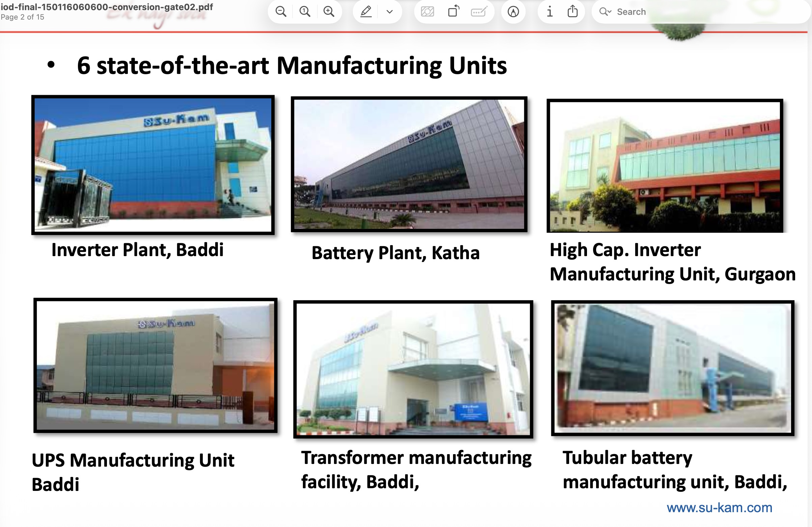This screenshot has height=527, width=812.
Task: Click the Inverter Plant, Baddi photo
Action: (x=153, y=165)
